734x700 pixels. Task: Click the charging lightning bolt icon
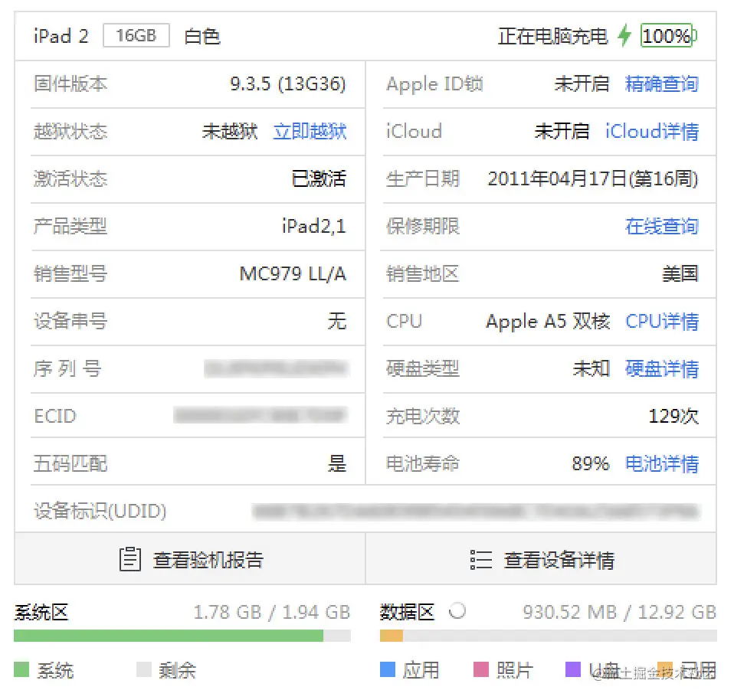pos(625,34)
